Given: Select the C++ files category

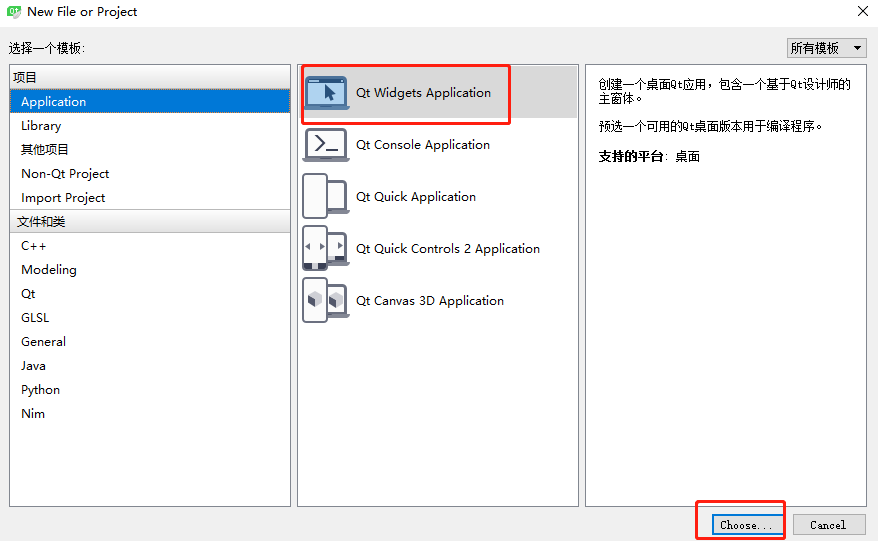Looking at the screenshot, I should 150,246.
